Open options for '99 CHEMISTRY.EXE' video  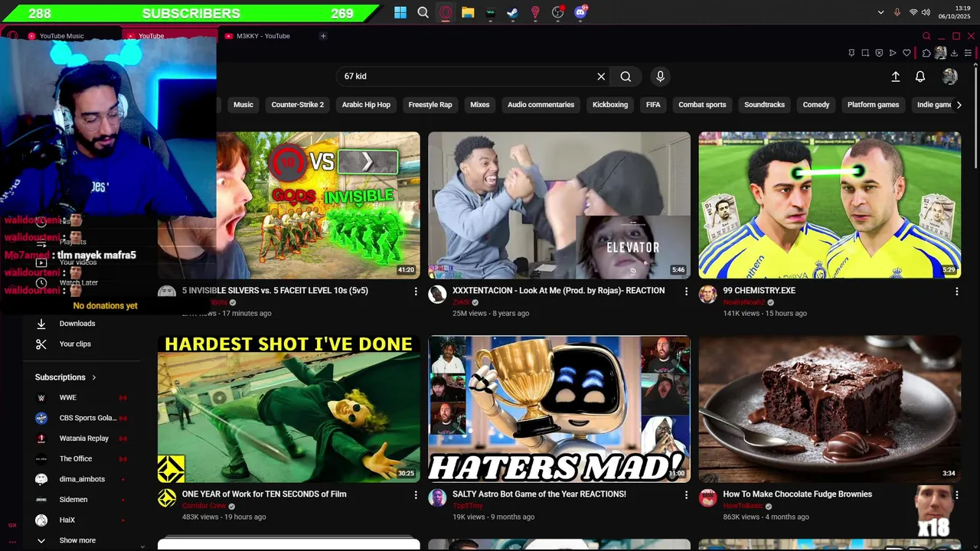point(956,292)
